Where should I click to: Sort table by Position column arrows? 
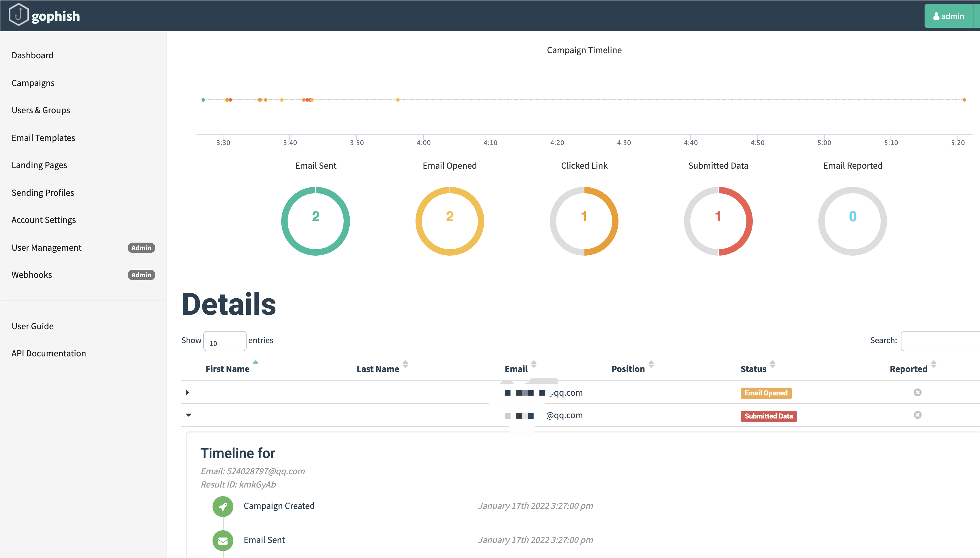[x=651, y=364]
